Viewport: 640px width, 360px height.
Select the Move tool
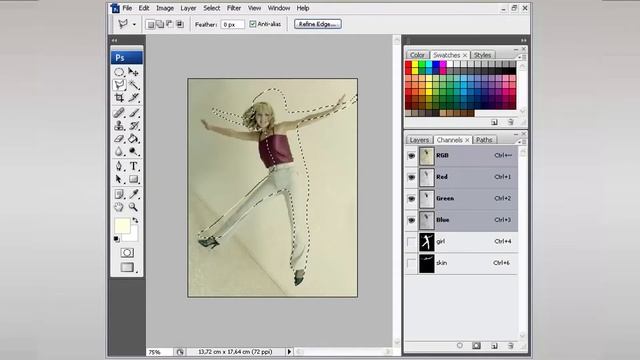click(133, 72)
